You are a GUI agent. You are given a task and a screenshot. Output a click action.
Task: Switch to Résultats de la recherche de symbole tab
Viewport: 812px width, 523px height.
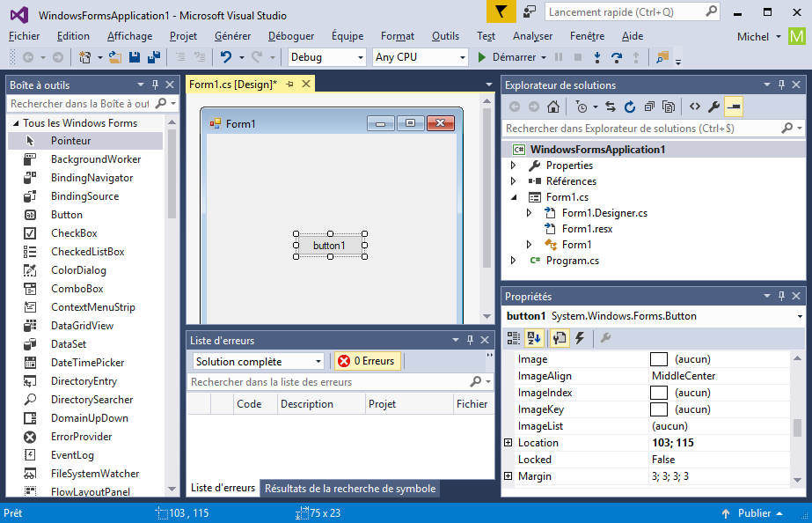tap(350, 489)
